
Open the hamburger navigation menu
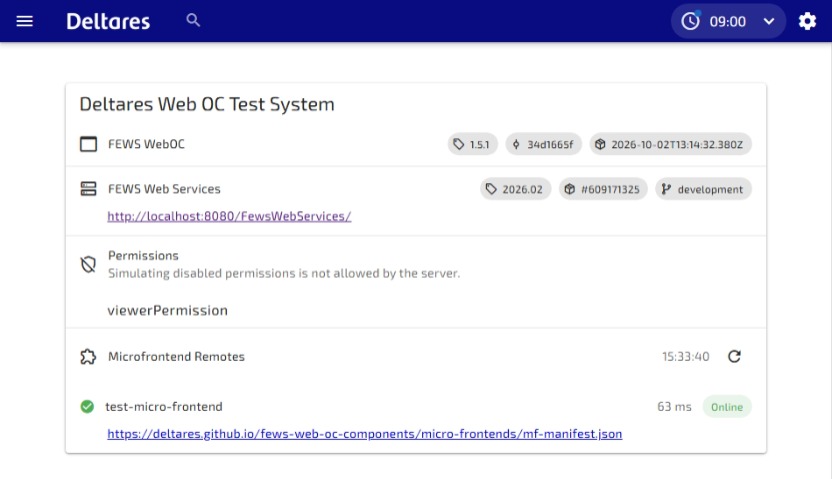(x=24, y=21)
